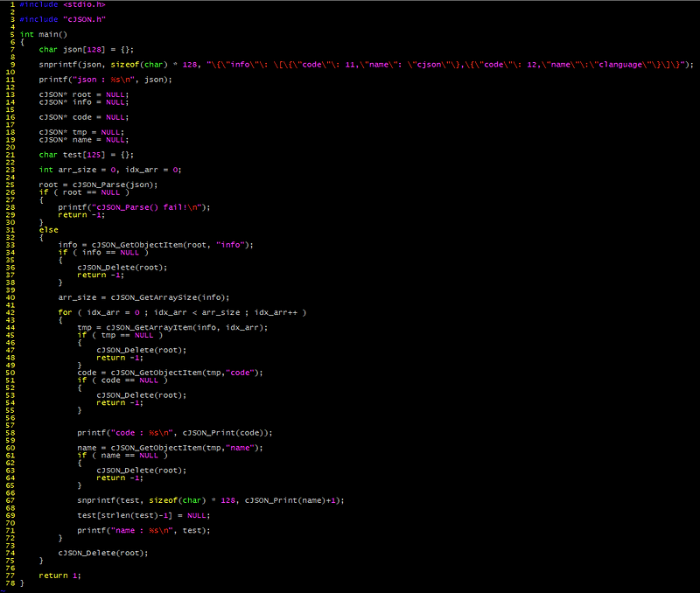Screen dimensions: 700x593
Task: Click 'char test[125] = {};' line
Action: [x=86, y=155]
